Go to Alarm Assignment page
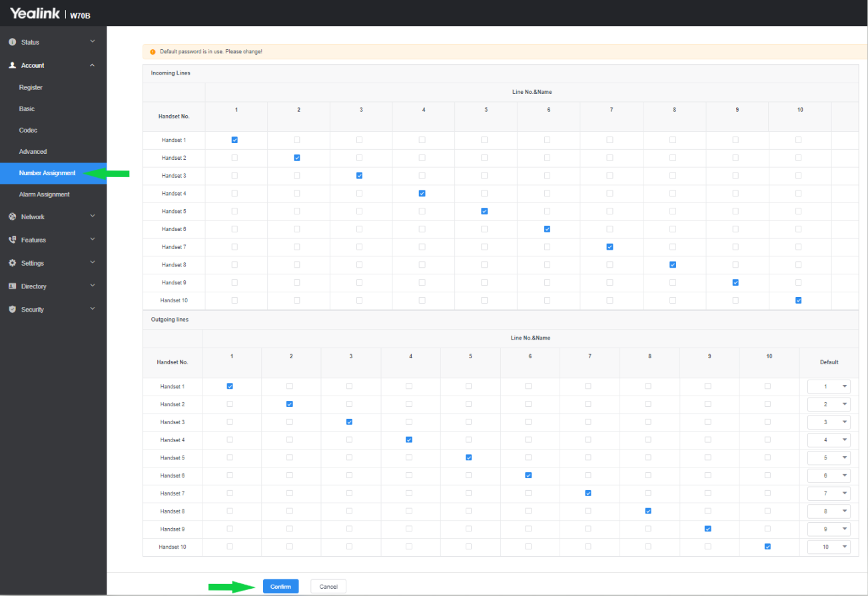868x596 pixels. click(44, 194)
